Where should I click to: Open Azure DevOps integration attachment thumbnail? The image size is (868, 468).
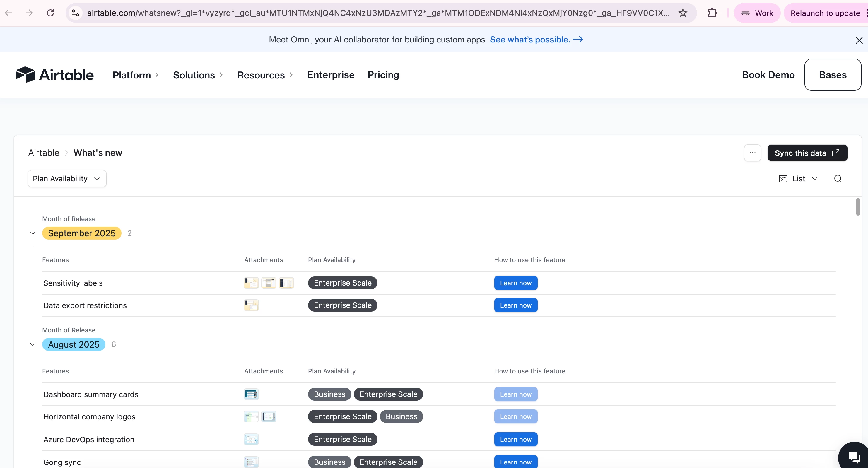coord(251,439)
